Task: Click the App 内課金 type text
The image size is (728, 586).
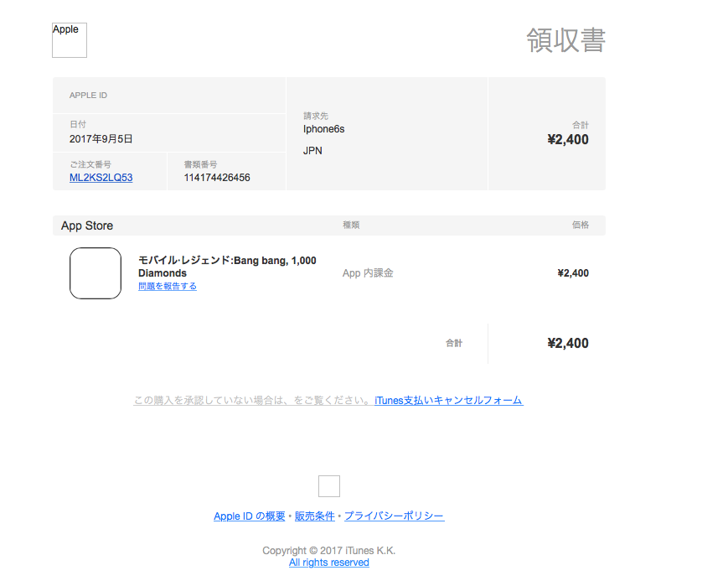Action: 368,273
